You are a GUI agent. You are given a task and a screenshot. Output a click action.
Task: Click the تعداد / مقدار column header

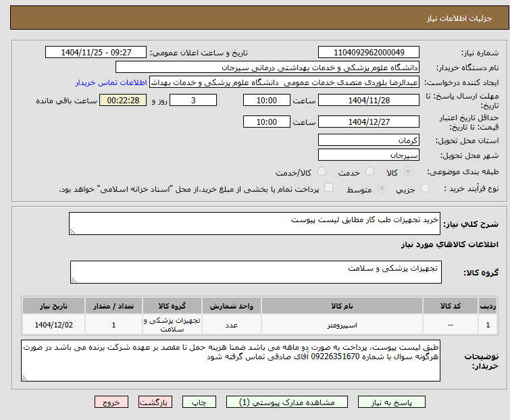(113, 306)
